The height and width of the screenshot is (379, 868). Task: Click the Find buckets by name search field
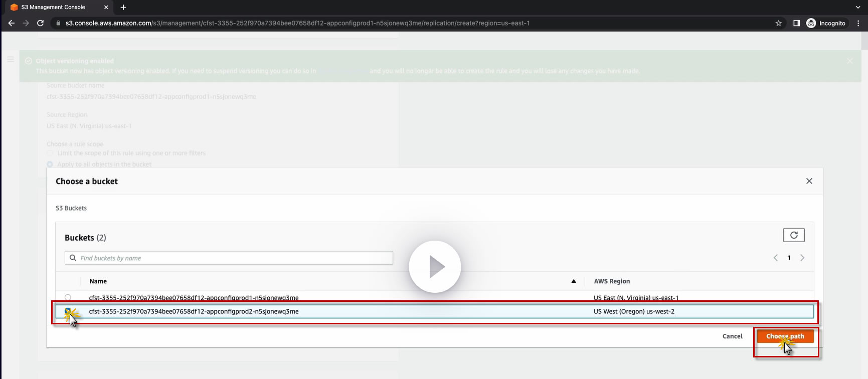(x=229, y=258)
